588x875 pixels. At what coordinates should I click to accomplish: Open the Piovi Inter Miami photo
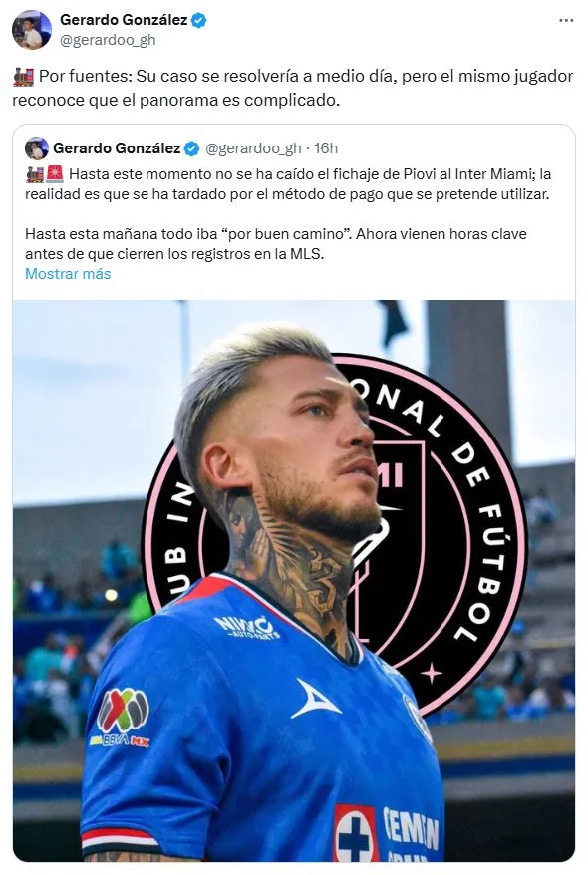coord(294,581)
